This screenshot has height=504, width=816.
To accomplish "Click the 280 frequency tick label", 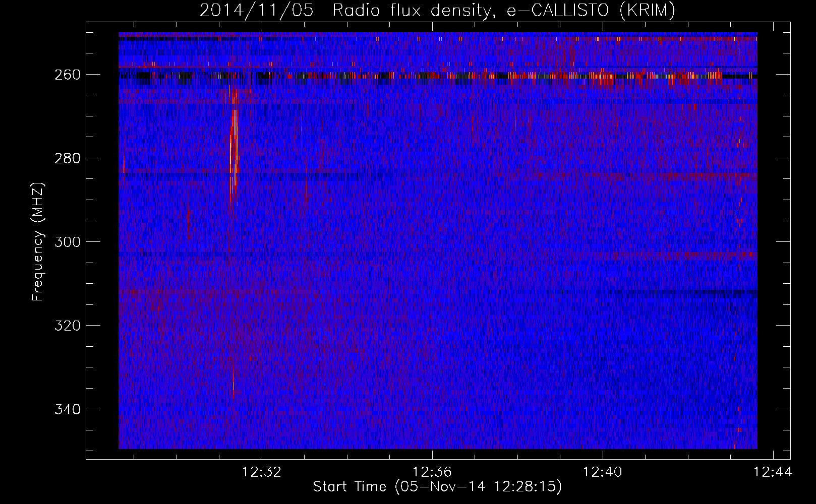I will click(67, 158).
